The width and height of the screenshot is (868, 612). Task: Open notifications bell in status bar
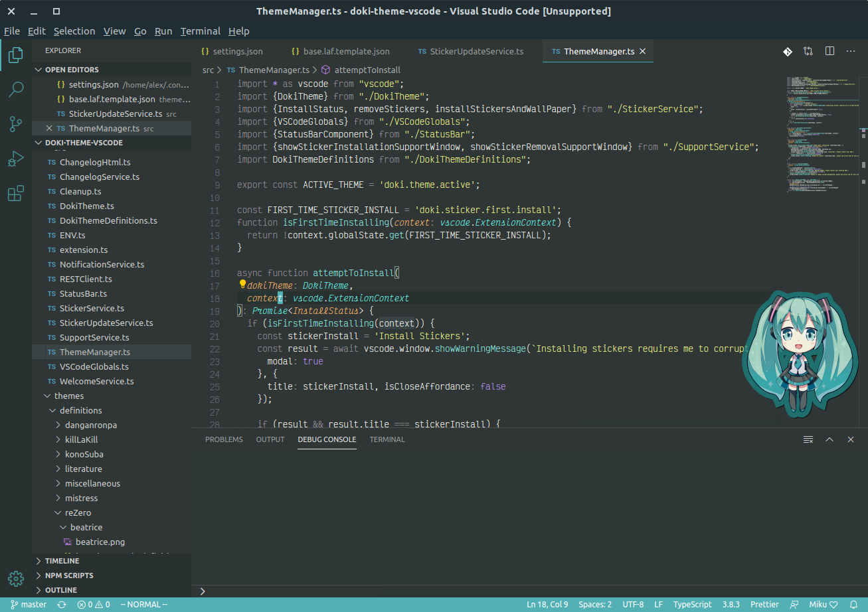point(854,605)
